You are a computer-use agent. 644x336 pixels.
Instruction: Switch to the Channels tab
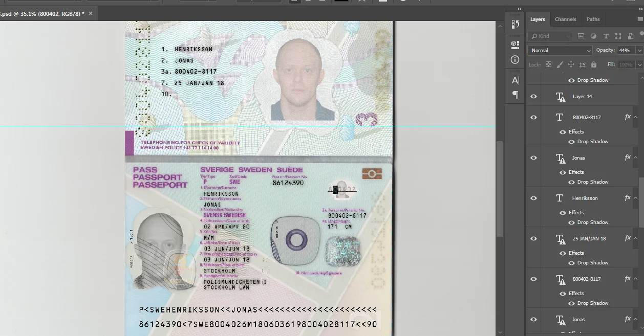pos(565,19)
